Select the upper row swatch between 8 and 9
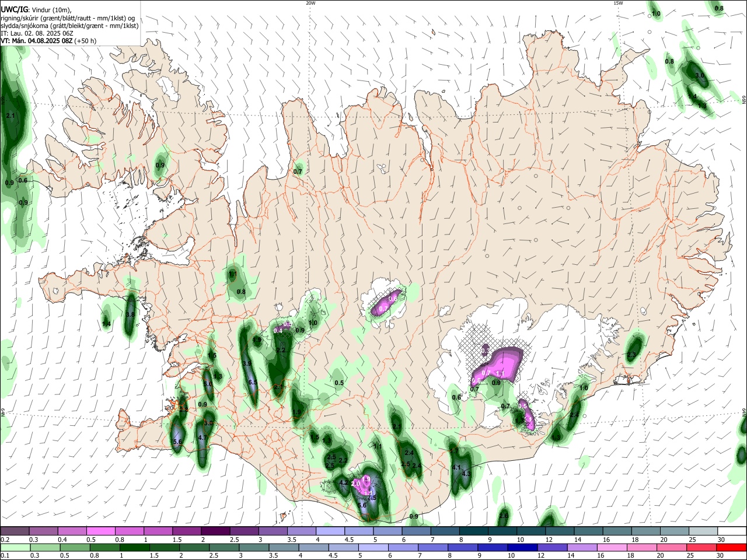Viewport: 747px width, 560px height. [x=473, y=531]
